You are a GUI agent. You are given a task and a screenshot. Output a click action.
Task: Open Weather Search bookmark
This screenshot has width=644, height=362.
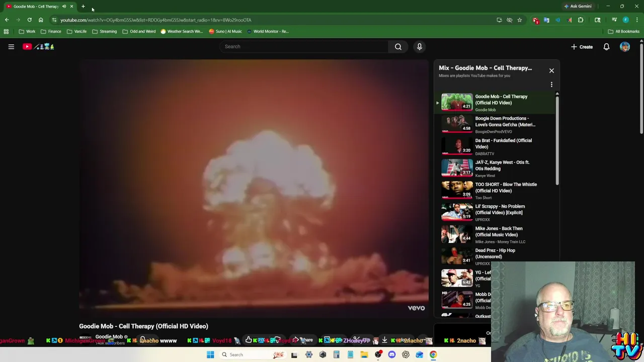point(182,31)
